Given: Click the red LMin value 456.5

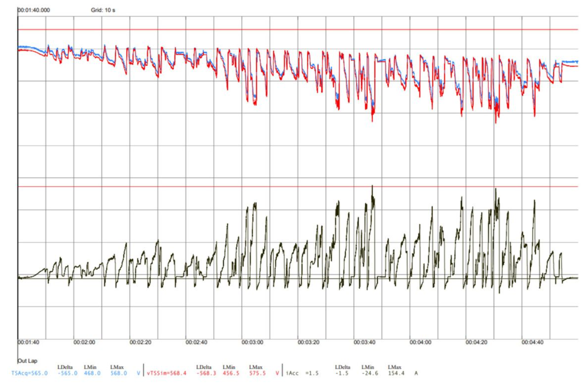Looking at the screenshot, I should 231,373.
